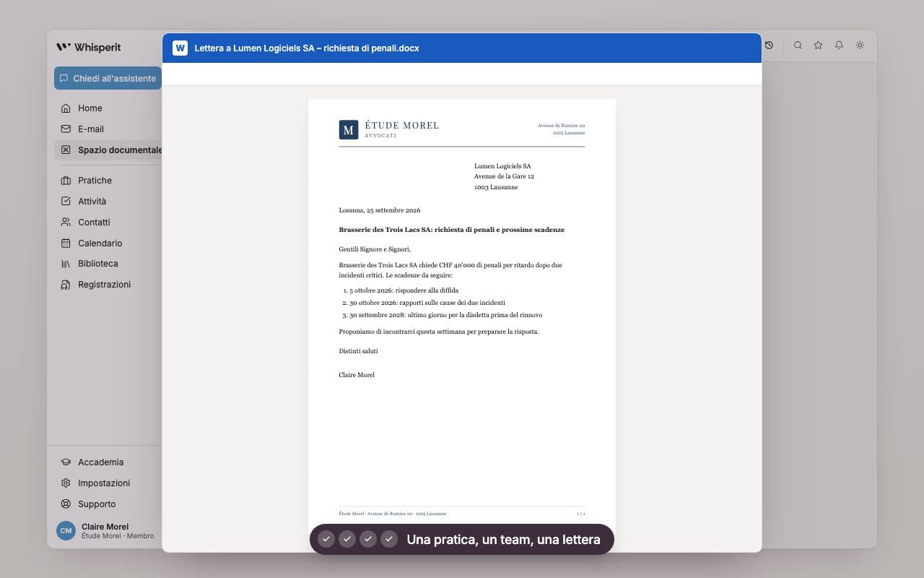
Task: Open Attività via its checkbox icon
Action: click(66, 202)
